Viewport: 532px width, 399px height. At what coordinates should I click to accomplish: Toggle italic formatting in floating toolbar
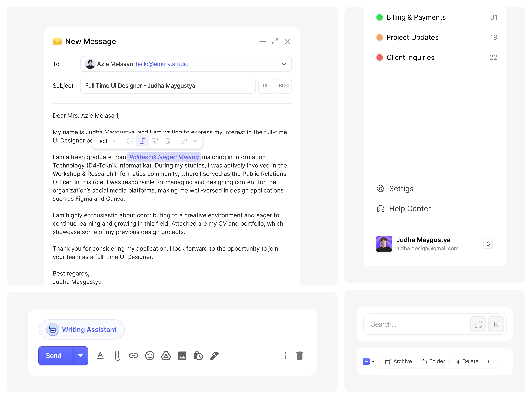143,141
